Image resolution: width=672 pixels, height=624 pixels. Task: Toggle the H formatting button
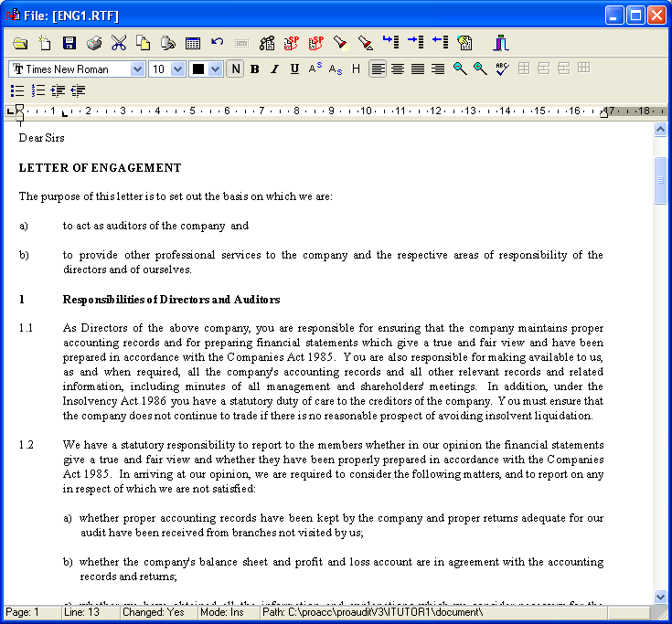(x=356, y=69)
